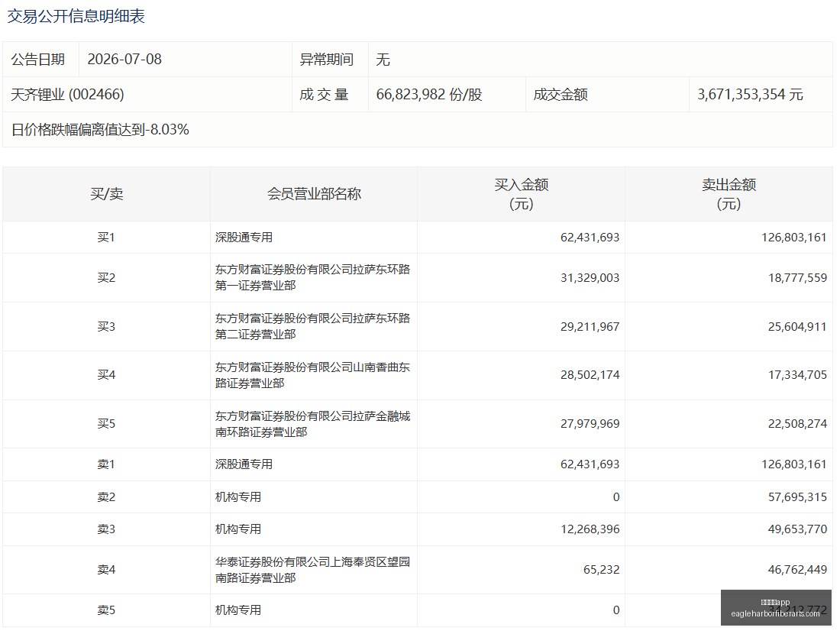This screenshot has height=634, width=840.
Task: Select the 卖1 row label
Action: (106, 464)
